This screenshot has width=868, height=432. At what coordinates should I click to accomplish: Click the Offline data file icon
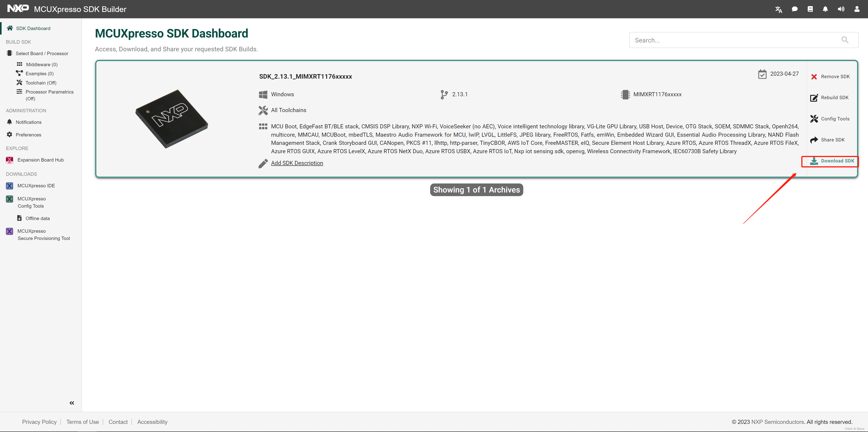click(19, 218)
